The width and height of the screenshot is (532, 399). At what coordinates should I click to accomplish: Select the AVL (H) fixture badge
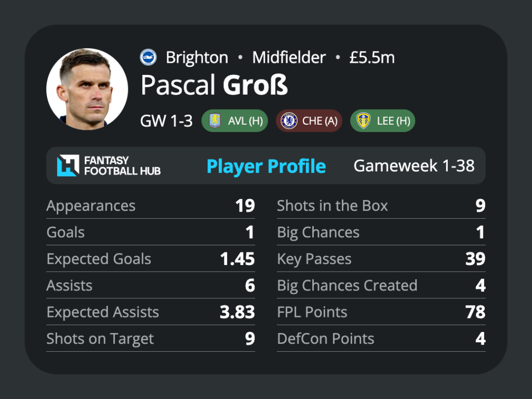[235, 121]
